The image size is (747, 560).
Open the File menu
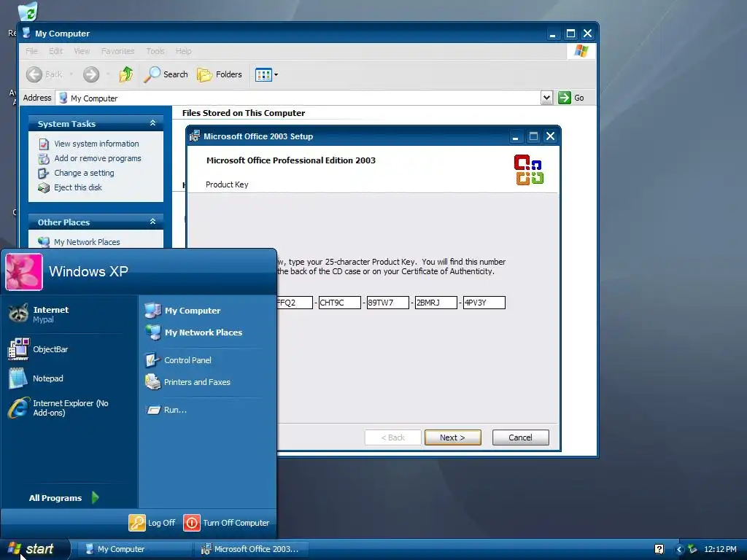(32, 51)
